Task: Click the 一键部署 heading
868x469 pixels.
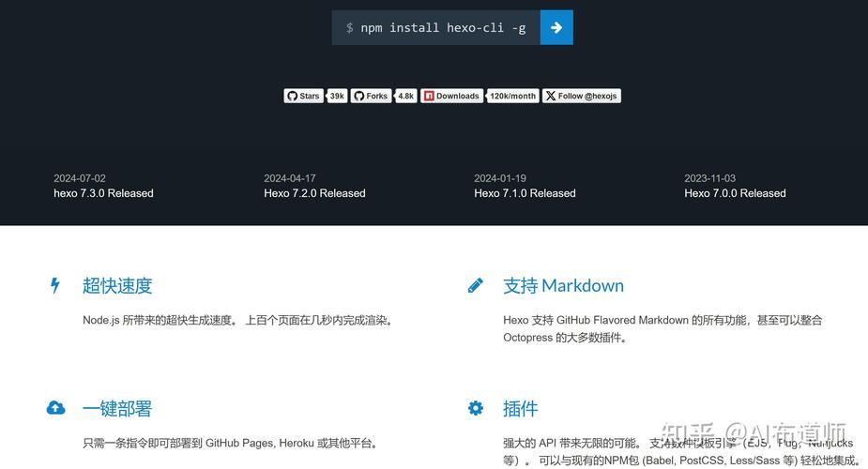Action: pyautogui.click(x=117, y=408)
